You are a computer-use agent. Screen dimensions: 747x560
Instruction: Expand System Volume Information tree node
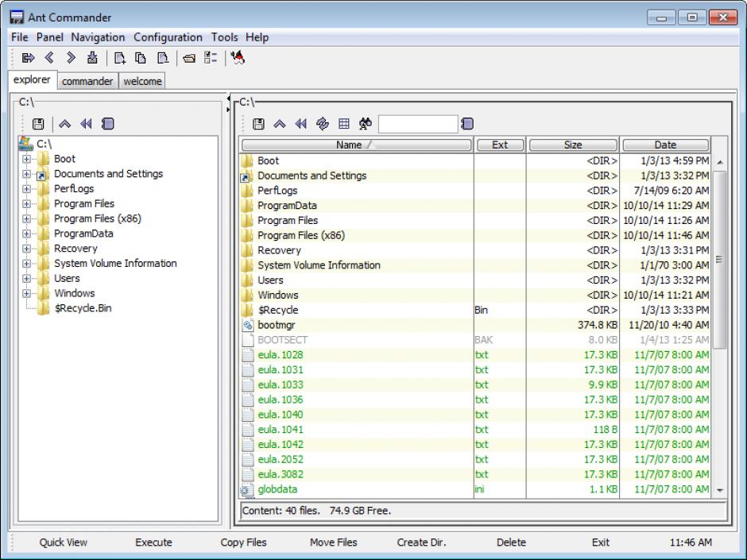(x=27, y=264)
